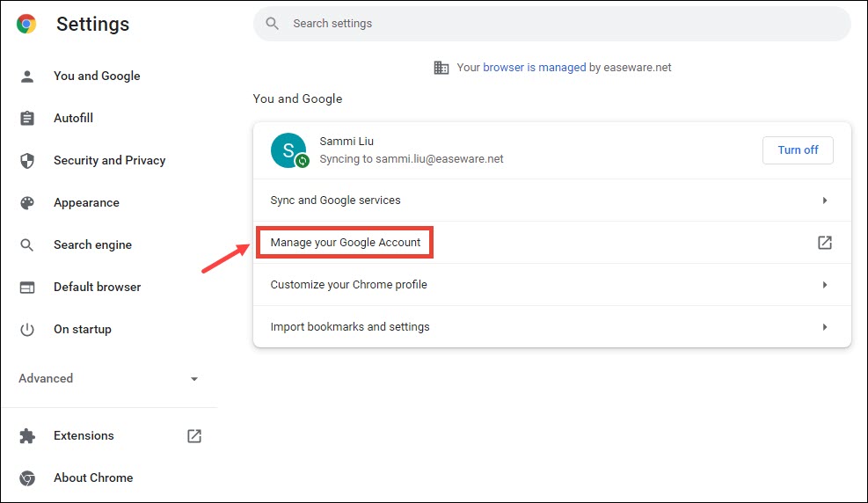Expand the Advanced section dropdown arrow
868x503 pixels.
(194, 379)
